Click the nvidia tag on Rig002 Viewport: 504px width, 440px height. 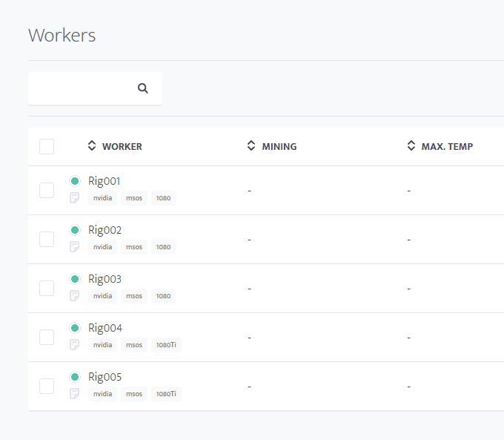pos(102,247)
